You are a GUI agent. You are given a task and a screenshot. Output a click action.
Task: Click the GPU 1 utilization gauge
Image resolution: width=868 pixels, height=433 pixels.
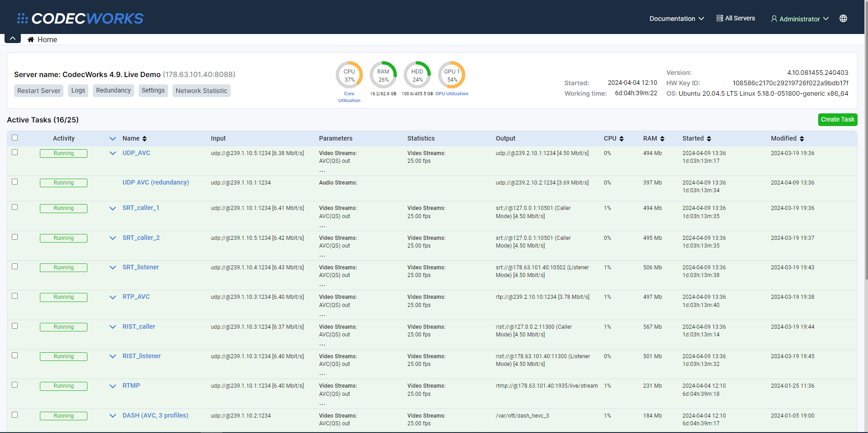click(452, 75)
